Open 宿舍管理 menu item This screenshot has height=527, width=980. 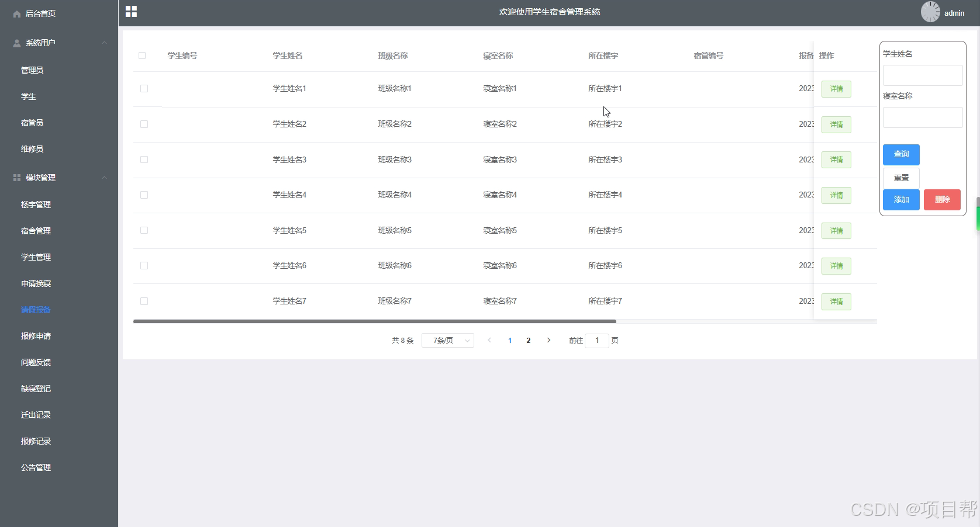36,231
